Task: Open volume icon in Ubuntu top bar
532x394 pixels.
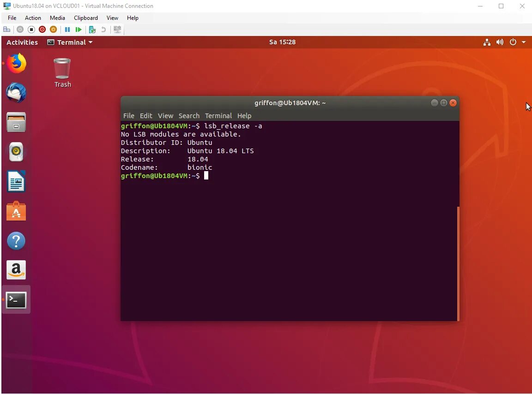Action: click(500, 42)
